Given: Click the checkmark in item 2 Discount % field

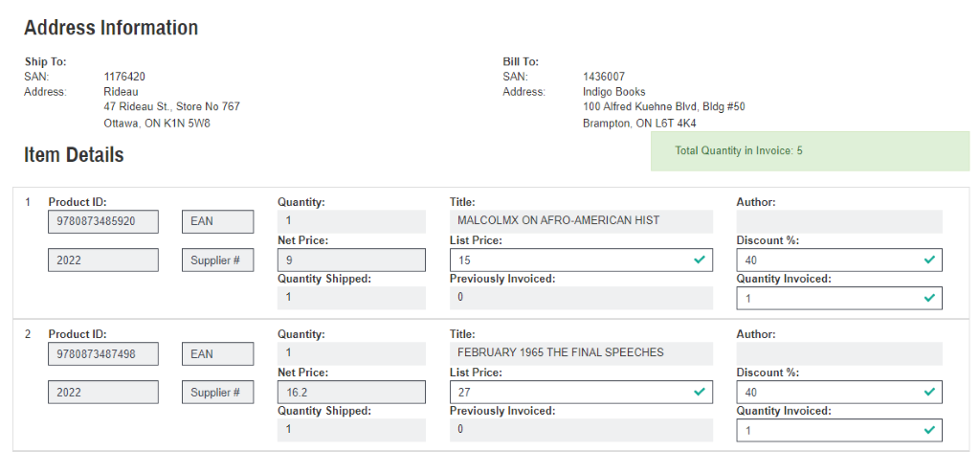Looking at the screenshot, I should 928,392.
